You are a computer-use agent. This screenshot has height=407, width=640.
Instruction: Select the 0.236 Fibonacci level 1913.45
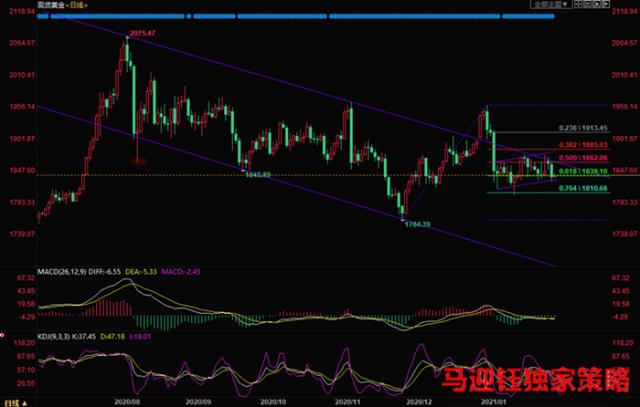(583, 128)
